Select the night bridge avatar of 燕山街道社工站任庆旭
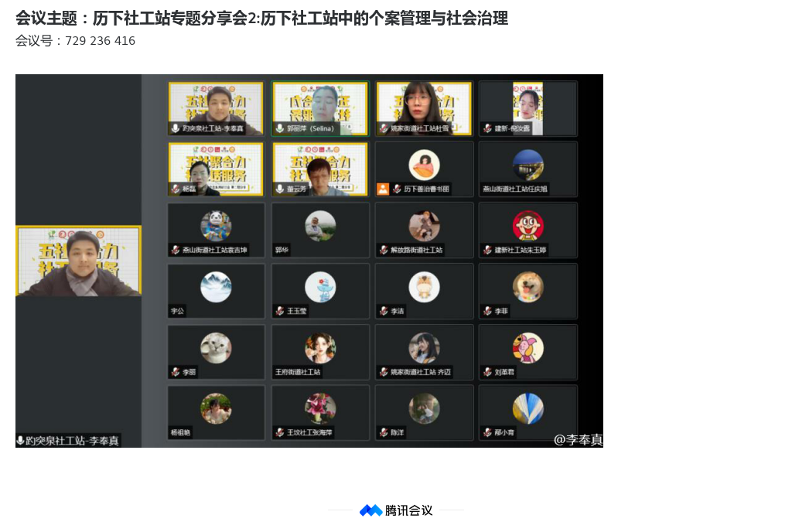Image resolution: width=792 pixels, height=532 pixels. [527, 165]
